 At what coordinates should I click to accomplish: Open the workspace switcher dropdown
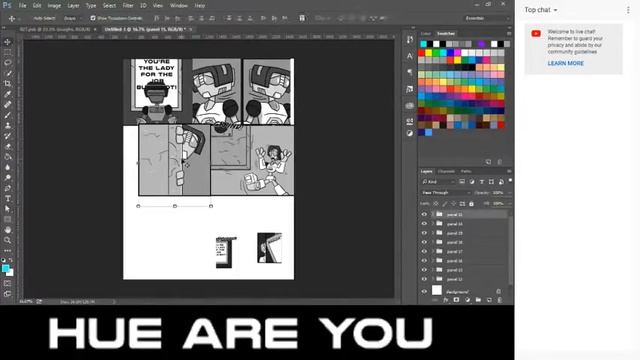coord(487,18)
